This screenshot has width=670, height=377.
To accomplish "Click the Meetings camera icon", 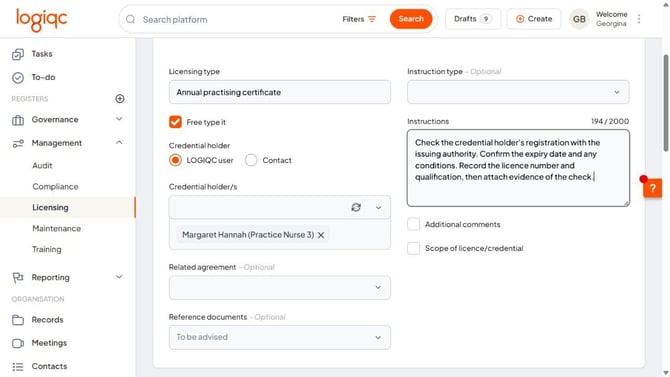I will tap(18, 343).
